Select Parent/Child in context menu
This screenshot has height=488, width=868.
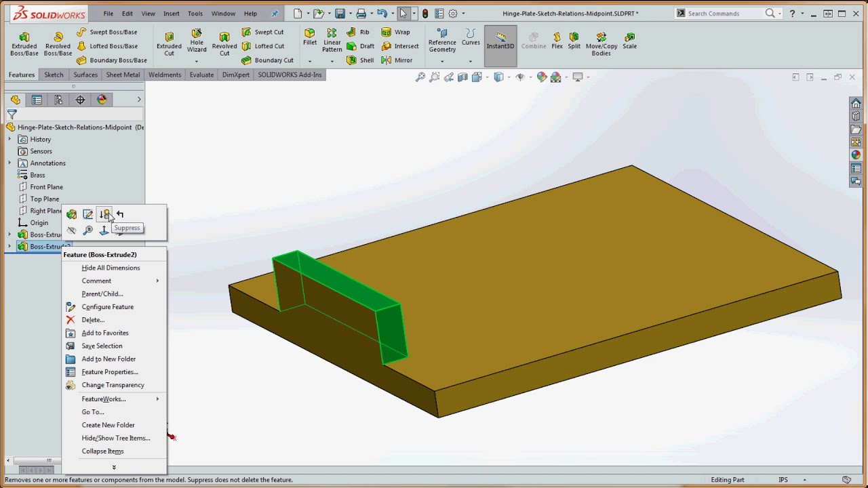[102, 293]
